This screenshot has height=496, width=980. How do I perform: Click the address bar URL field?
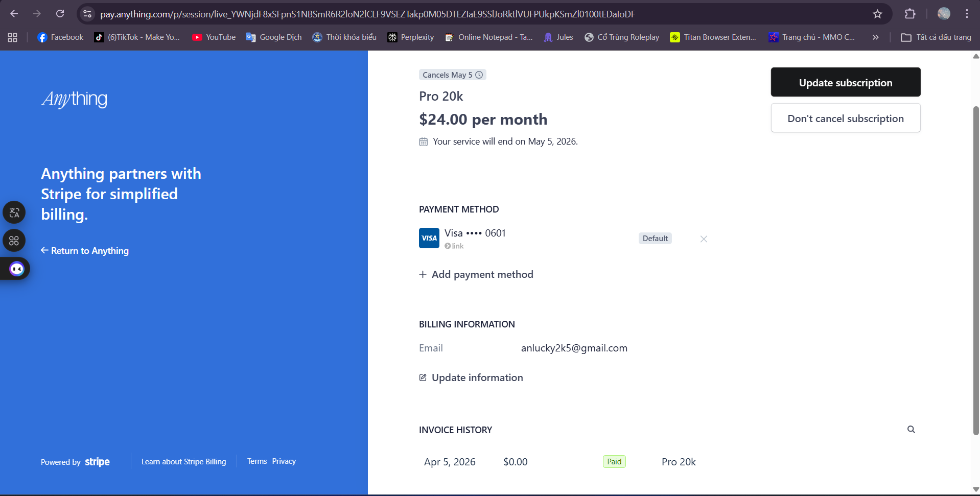point(358,14)
